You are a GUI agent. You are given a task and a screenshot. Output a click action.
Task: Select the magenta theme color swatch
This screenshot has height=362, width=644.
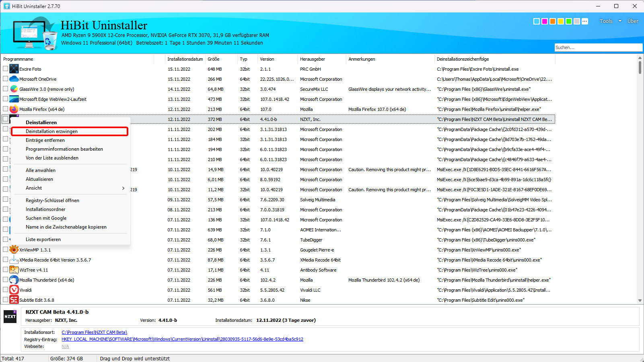click(545, 21)
